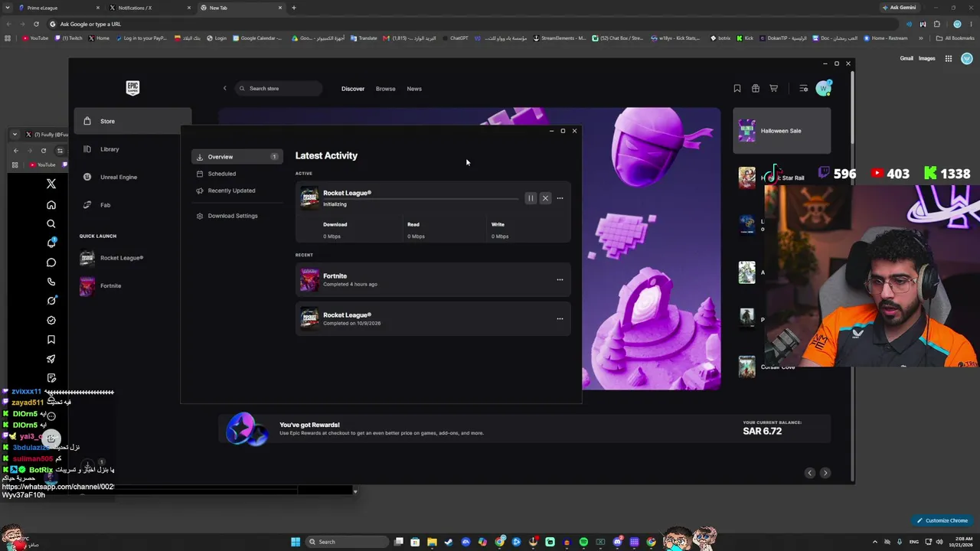Open the Epic account profile avatar

point(824,89)
